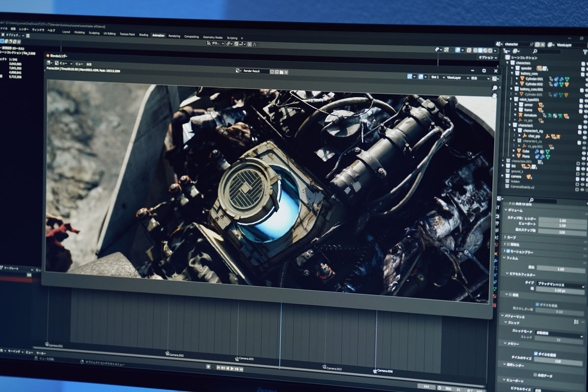Open the Rendering workspace tab

[x=174, y=36]
